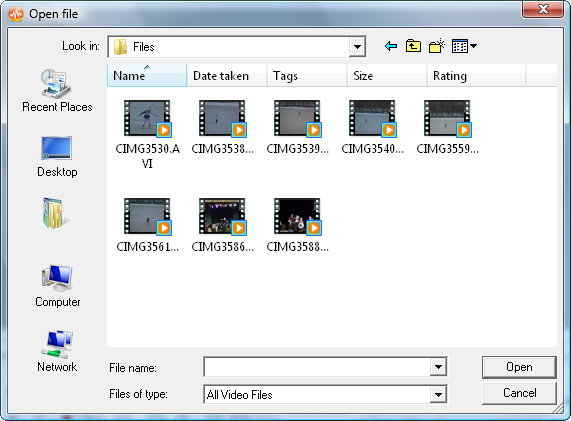Sort files by Name column
Screen dimensions: 571x421
(x=147, y=75)
